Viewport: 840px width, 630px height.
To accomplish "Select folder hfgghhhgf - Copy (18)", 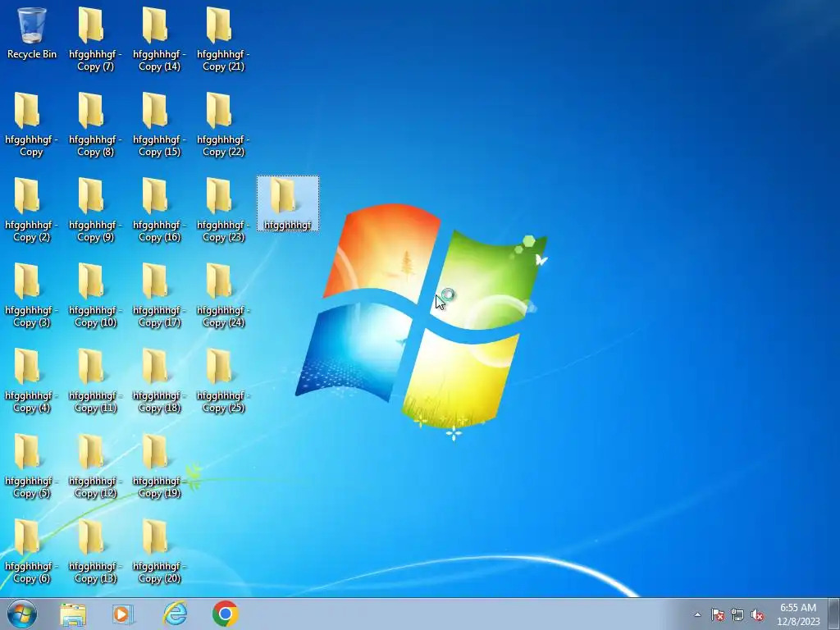I will click(159, 381).
